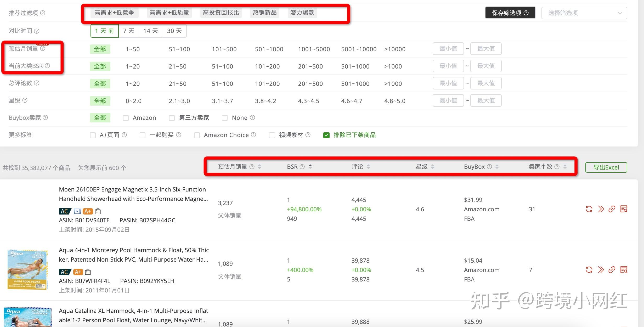
Task: Sort 评论 column header arrows
Action: pos(368,167)
